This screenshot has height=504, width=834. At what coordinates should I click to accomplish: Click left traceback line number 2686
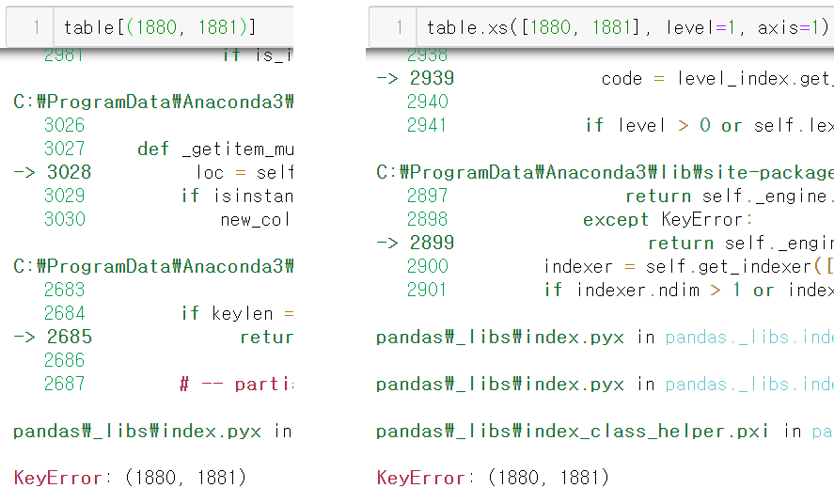pyautogui.click(x=64, y=360)
